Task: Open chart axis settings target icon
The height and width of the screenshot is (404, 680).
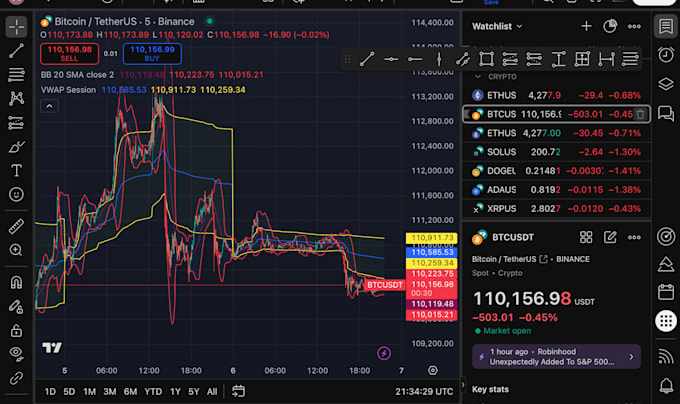Action: pos(432,370)
